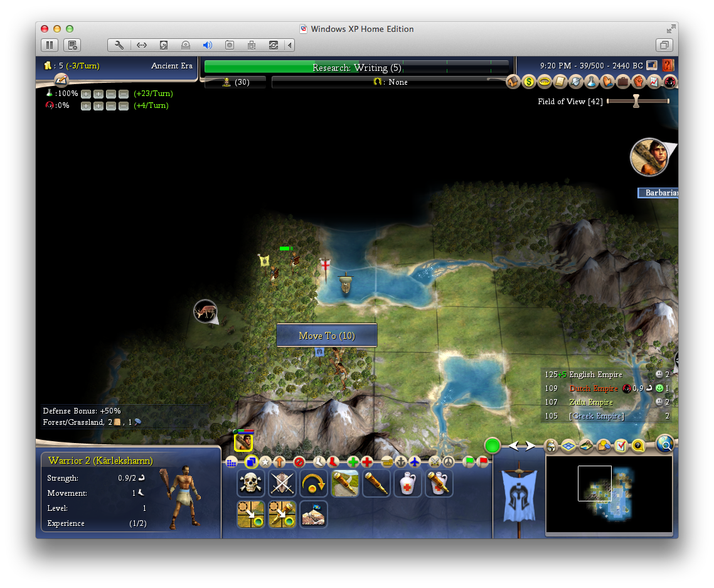Toggle the orange up-arrow unit filter
The width and height of the screenshot is (714, 588).
(x=280, y=462)
